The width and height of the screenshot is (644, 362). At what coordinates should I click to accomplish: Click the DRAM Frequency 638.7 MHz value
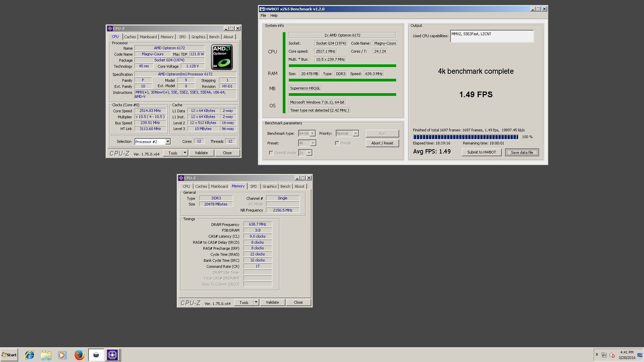258,225
